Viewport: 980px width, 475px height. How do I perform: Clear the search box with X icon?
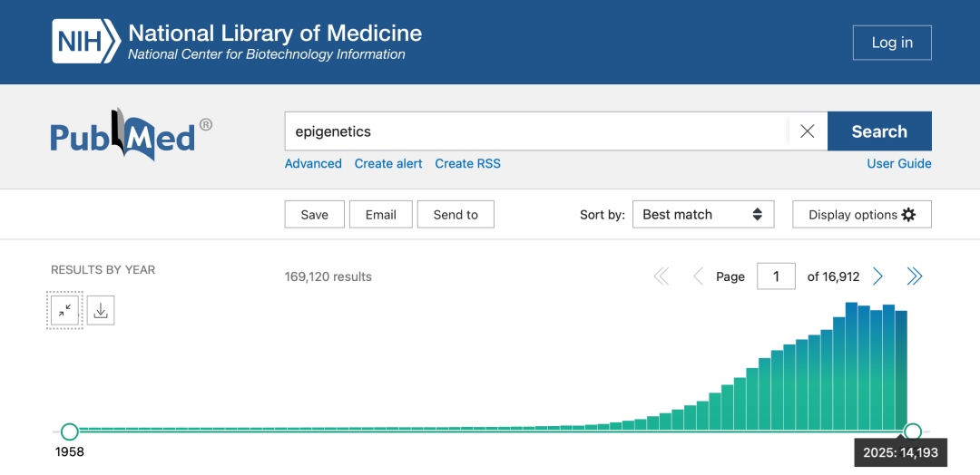pyautogui.click(x=807, y=131)
